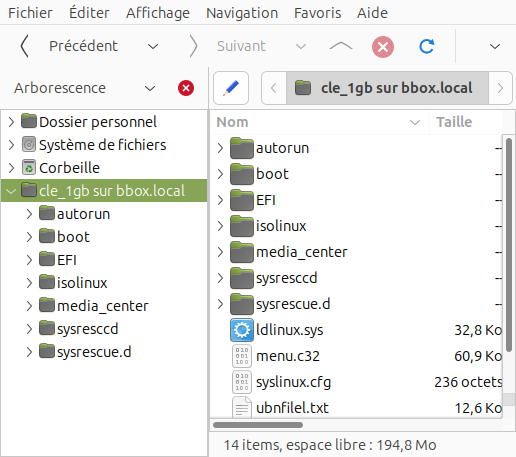Select the ldlinux.sys file icon
Viewport: 516px width, 457px height.
coord(242,330)
